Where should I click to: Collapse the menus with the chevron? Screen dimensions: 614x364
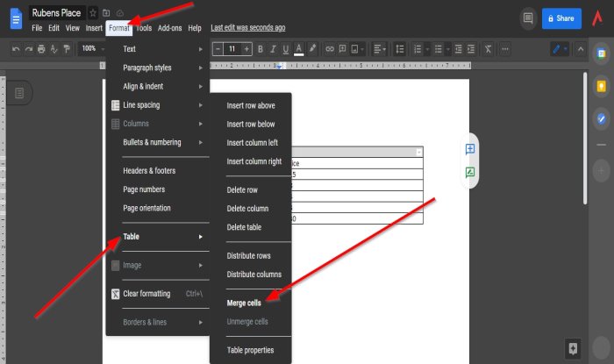pyautogui.click(x=581, y=49)
